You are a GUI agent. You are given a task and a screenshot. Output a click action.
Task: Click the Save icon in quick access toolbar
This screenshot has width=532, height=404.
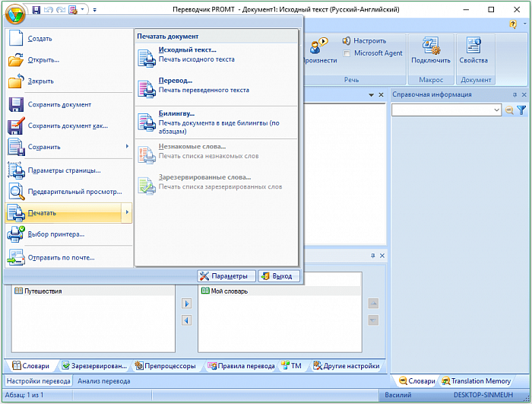pos(36,10)
